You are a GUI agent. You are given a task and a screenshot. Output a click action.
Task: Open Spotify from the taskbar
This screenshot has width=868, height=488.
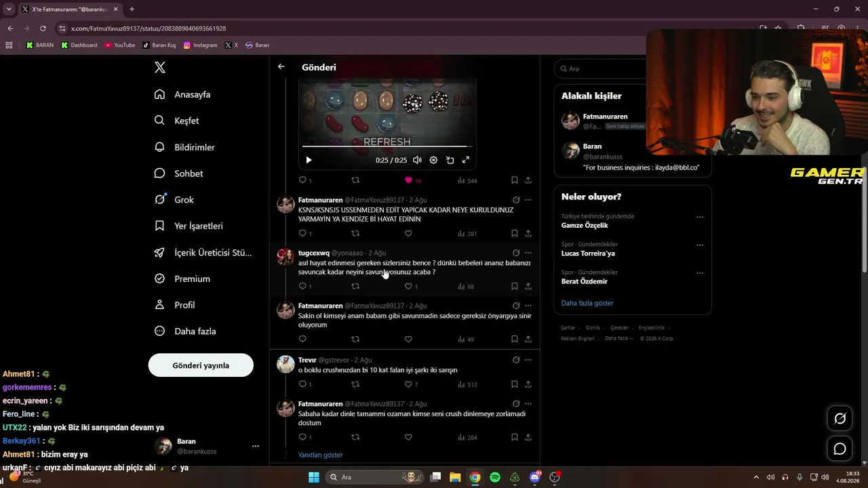[495, 477]
